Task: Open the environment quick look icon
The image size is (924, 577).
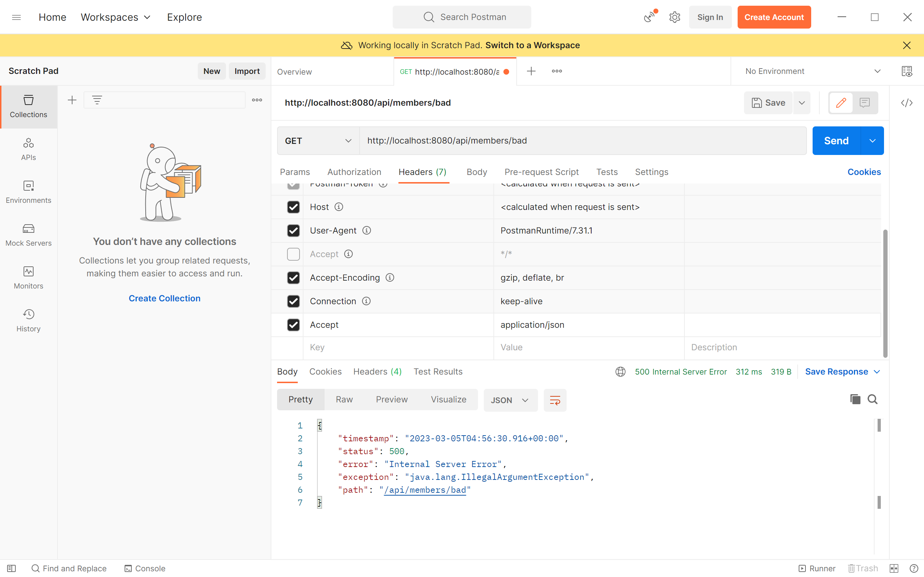Action: (x=907, y=71)
